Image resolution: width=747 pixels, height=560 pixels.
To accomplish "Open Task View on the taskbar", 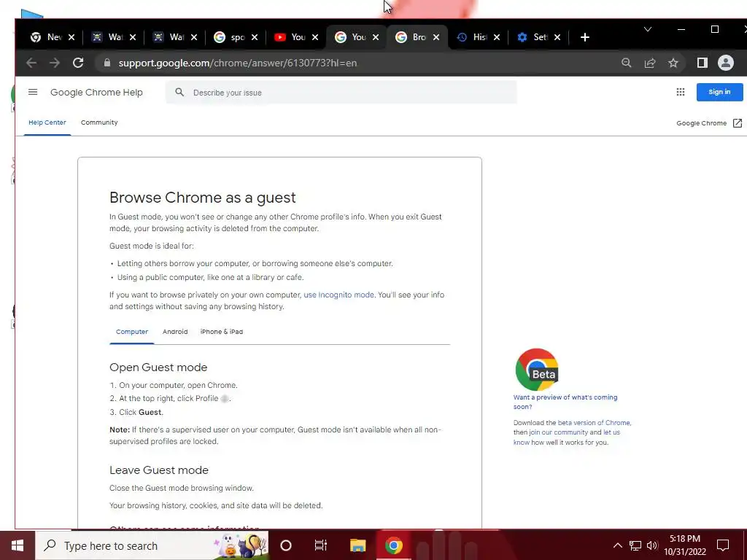I will click(x=321, y=545).
